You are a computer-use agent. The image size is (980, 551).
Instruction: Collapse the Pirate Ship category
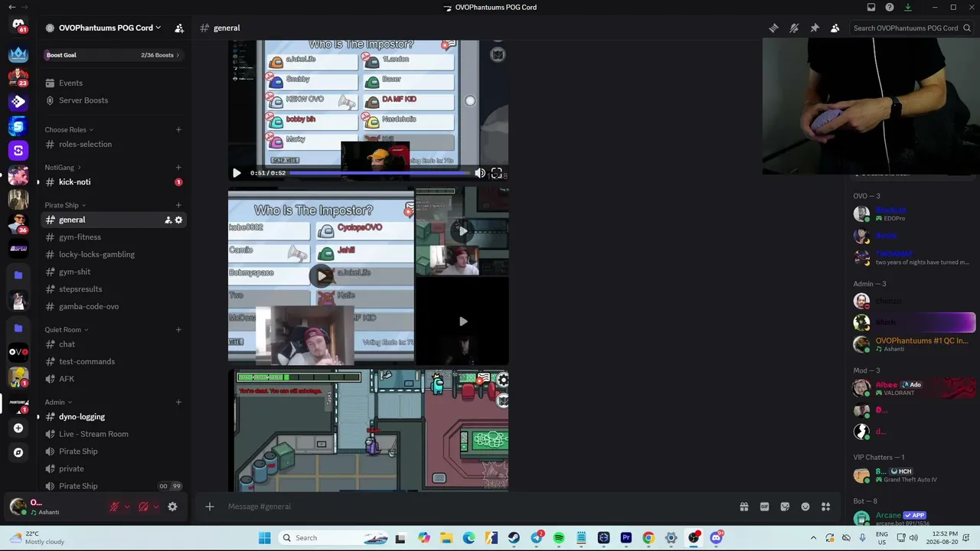coord(65,205)
